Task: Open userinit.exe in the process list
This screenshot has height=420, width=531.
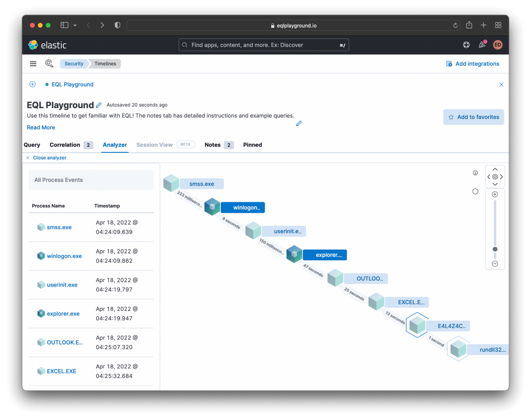Action: (62, 285)
